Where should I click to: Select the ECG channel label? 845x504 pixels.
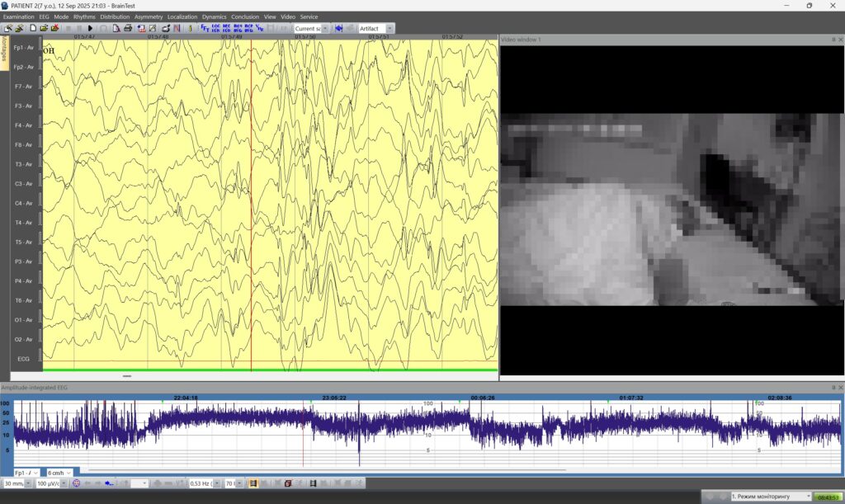[x=23, y=359]
